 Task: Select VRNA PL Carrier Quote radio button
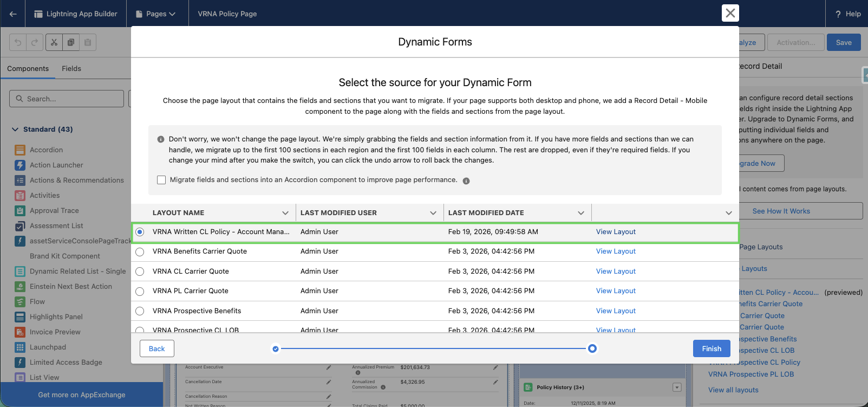[x=140, y=292]
